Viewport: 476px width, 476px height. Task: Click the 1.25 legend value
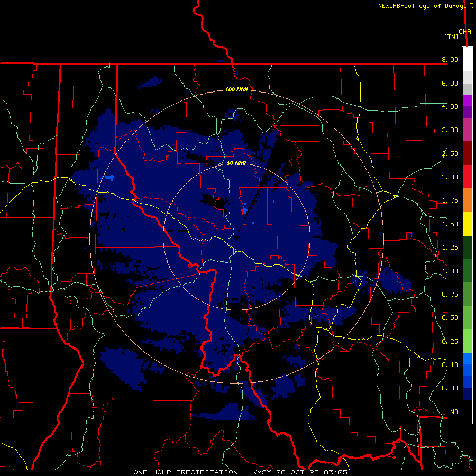pos(450,248)
